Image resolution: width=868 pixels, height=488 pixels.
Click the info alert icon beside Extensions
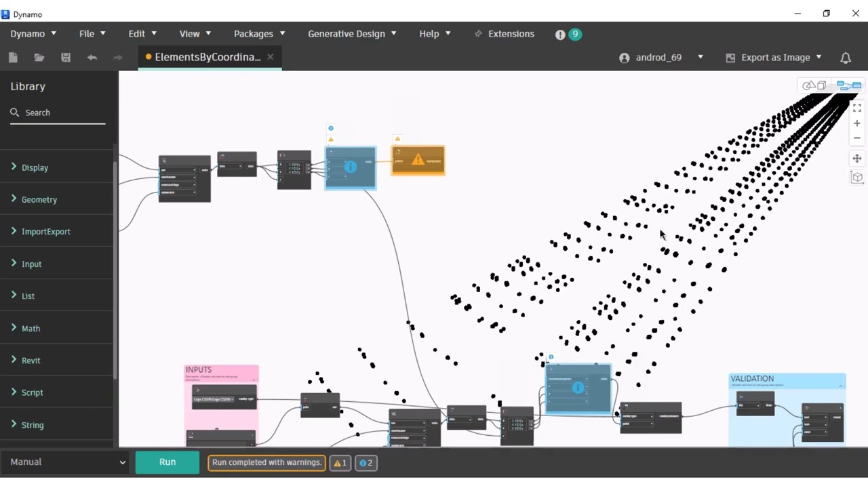[560, 35]
